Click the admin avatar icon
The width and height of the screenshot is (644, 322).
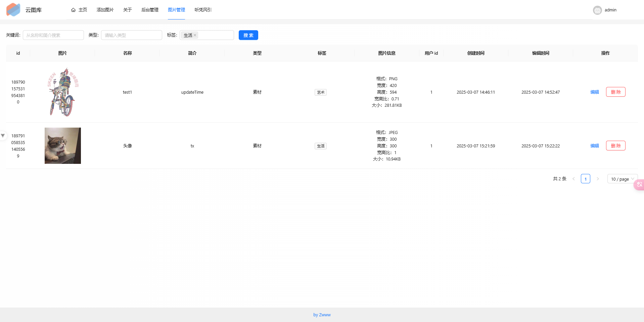click(597, 10)
